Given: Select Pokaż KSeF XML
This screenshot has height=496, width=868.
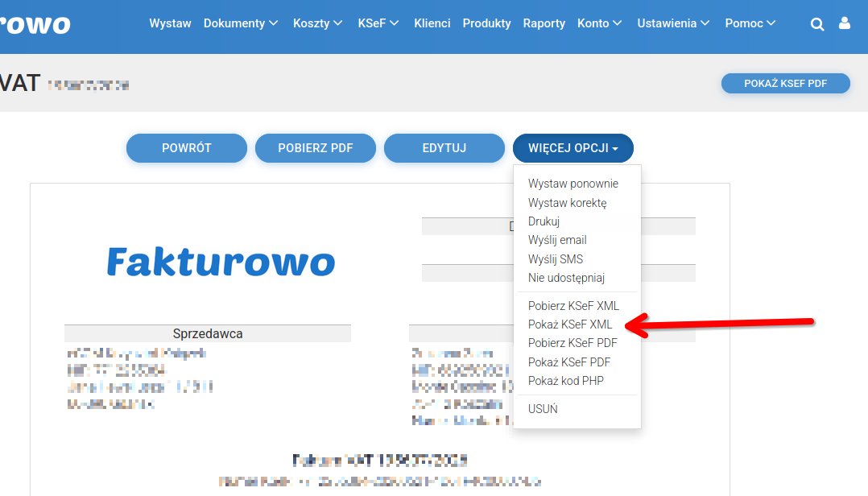Looking at the screenshot, I should [570, 324].
